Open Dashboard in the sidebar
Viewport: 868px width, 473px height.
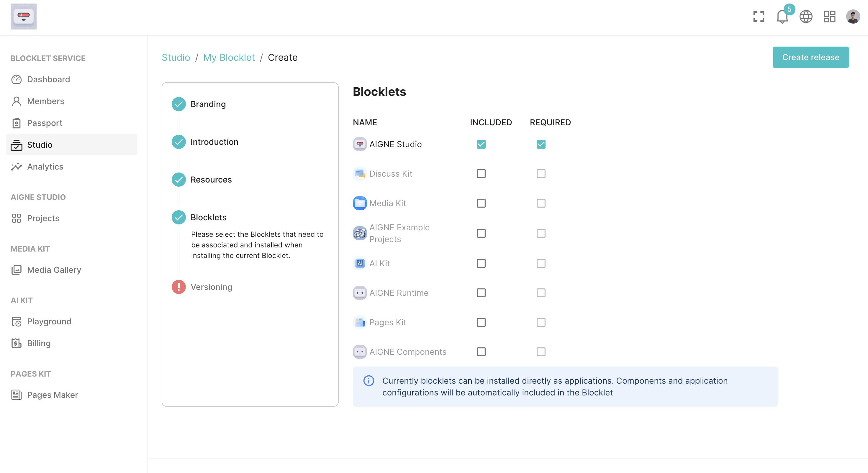pos(48,80)
